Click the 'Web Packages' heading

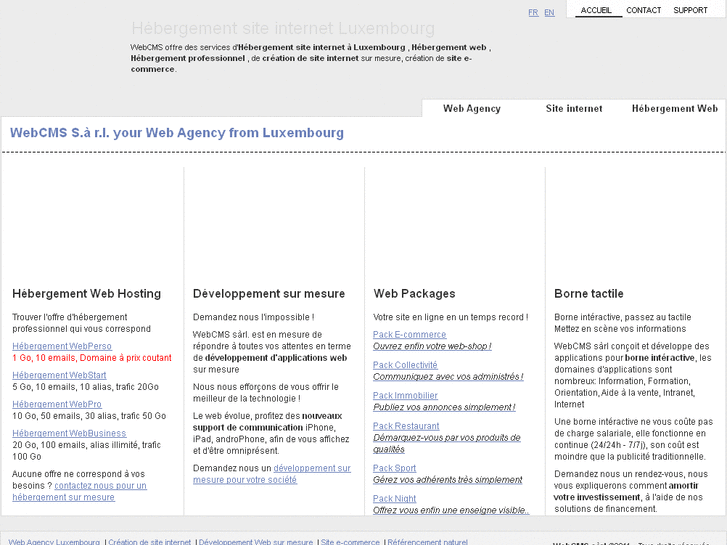tap(415, 294)
